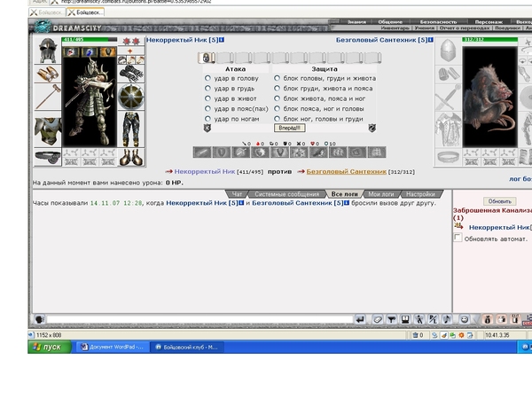The width and height of the screenshot is (532, 399).
Task: Select block 'блок живота, пояса и ног'
Action: tap(278, 98)
